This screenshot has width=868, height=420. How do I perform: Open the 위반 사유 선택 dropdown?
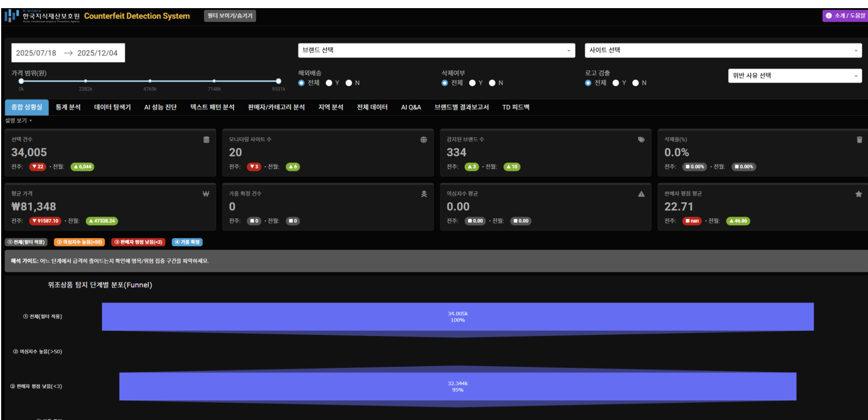point(794,75)
